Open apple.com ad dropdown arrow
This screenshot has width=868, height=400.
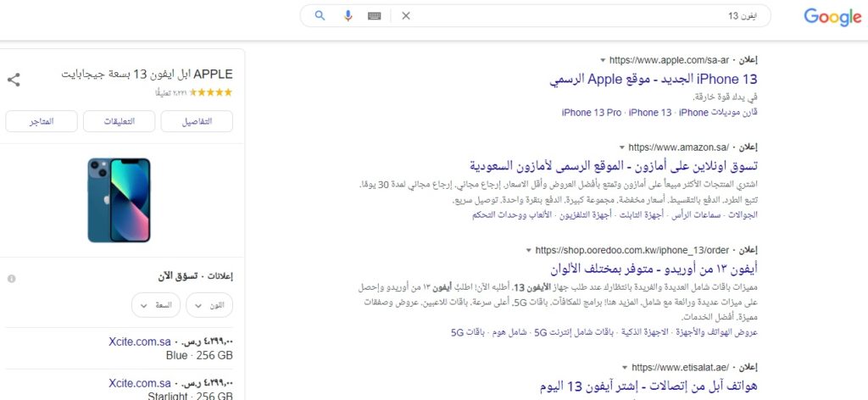pyautogui.click(x=603, y=60)
